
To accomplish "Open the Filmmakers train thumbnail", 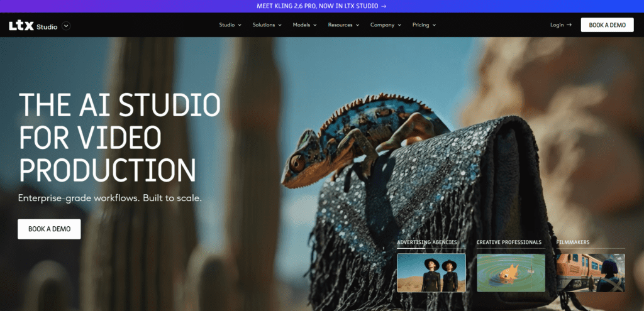I will 591,273.
